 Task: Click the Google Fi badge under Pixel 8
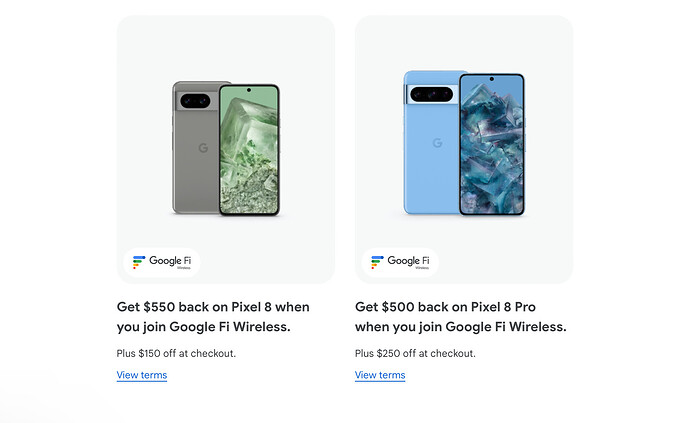click(x=161, y=262)
